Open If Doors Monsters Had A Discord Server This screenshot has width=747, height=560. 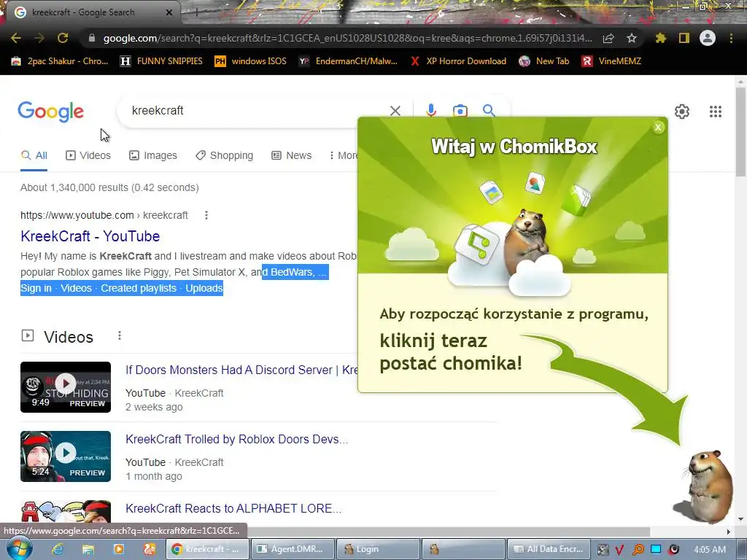tap(241, 370)
